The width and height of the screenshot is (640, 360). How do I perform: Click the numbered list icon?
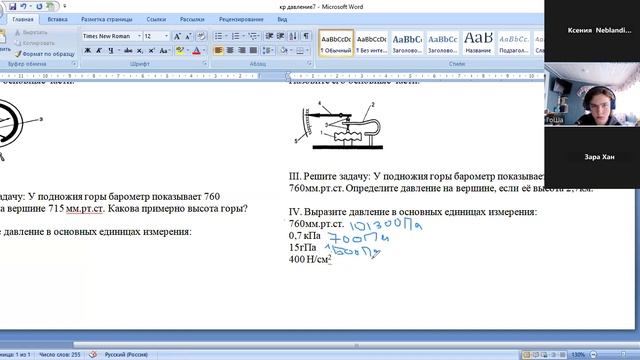pos(236,36)
